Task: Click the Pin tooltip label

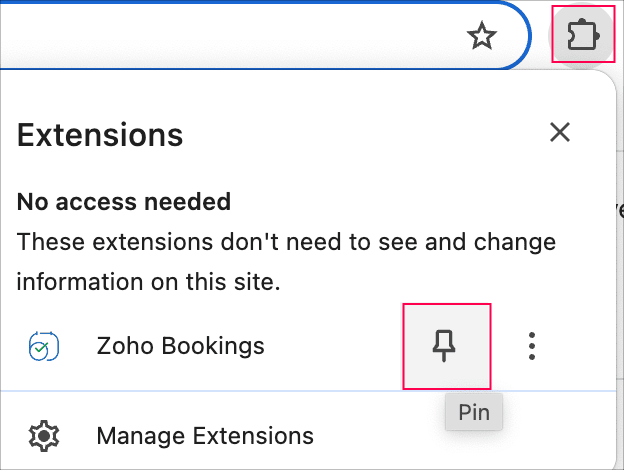Action: (x=474, y=412)
